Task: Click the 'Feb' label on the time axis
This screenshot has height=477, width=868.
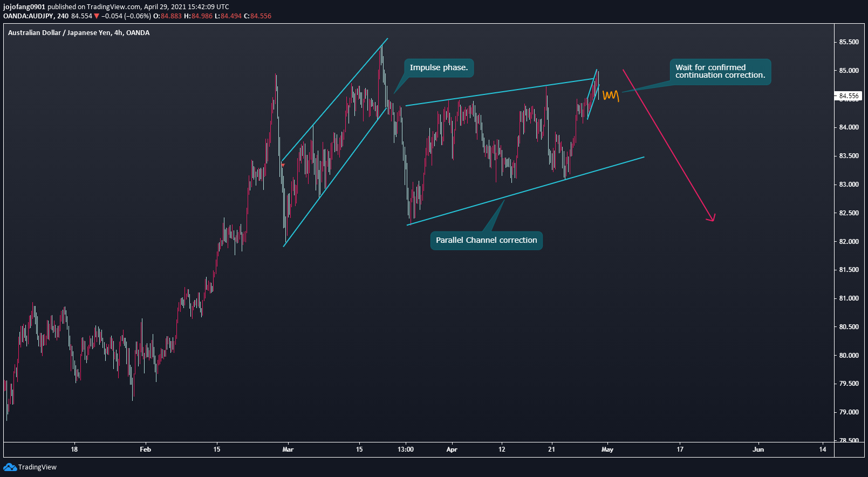Action: 145,449
